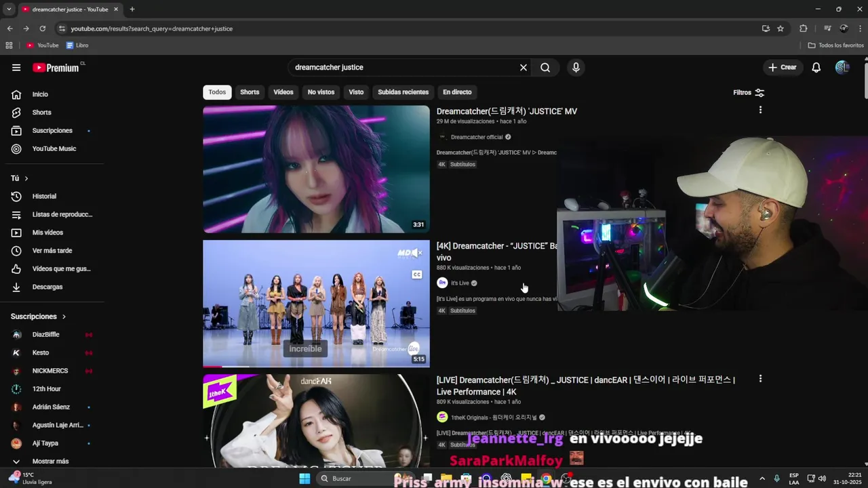The image size is (868, 488).
Task: Open the it's Live channel link
Action: click(x=460, y=283)
